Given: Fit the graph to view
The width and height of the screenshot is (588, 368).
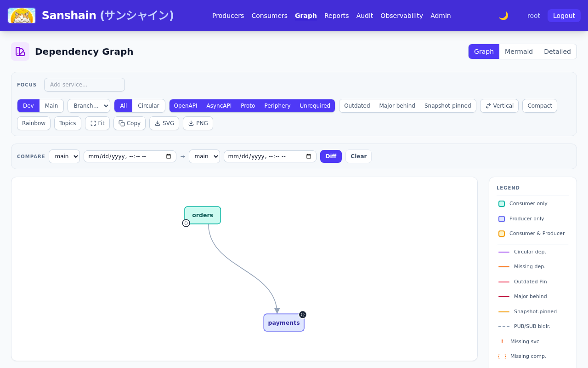Looking at the screenshot, I should [97, 123].
